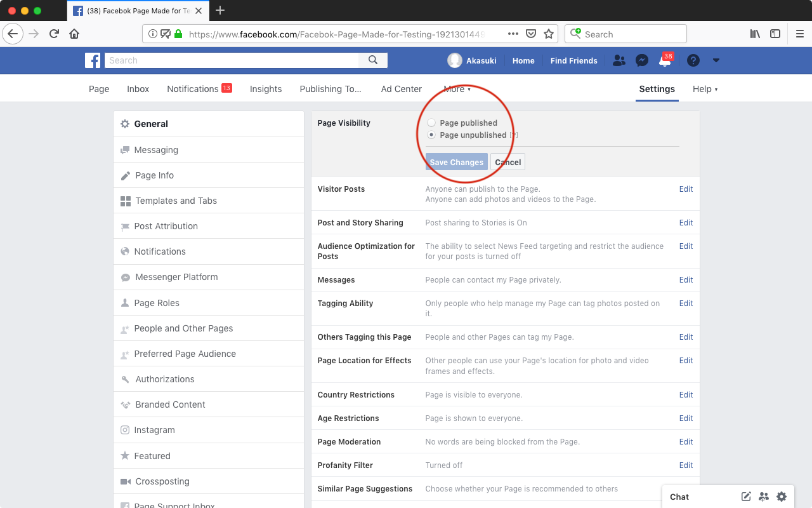Open the Firefox hamburger menu

[800, 34]
